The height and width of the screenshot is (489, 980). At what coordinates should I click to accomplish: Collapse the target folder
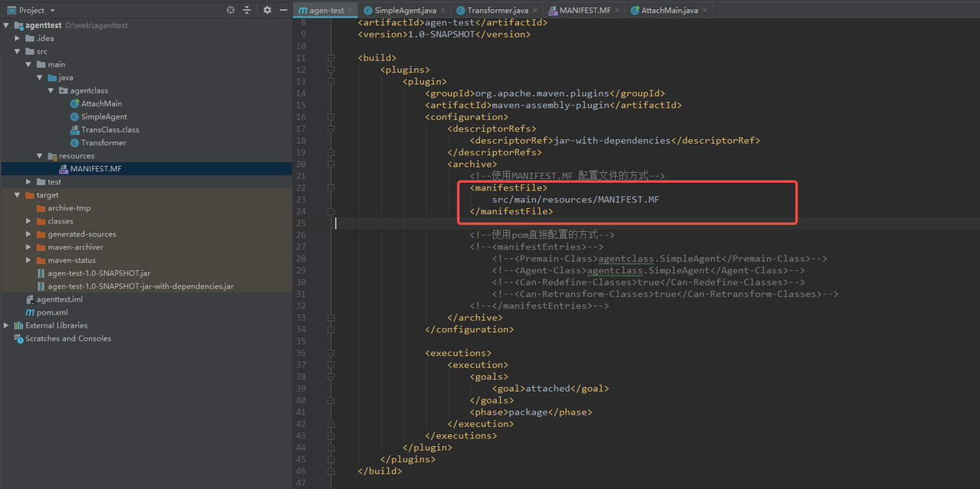click(18, 194)
